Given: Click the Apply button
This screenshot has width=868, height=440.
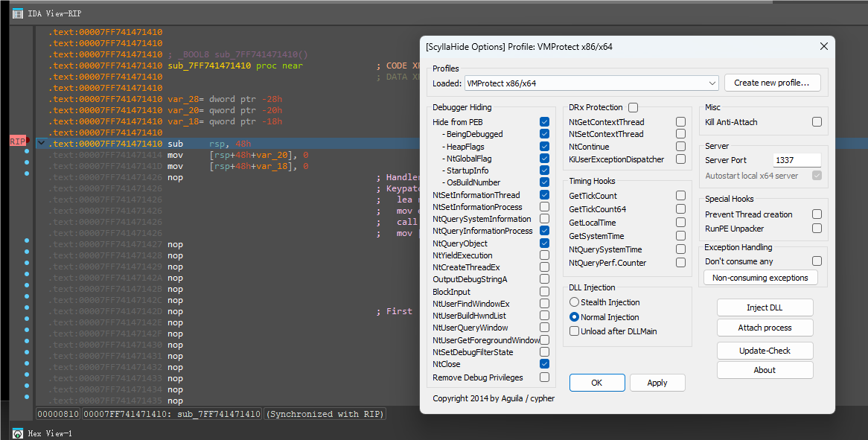Looking at the screenshot, I should [657, 383].
